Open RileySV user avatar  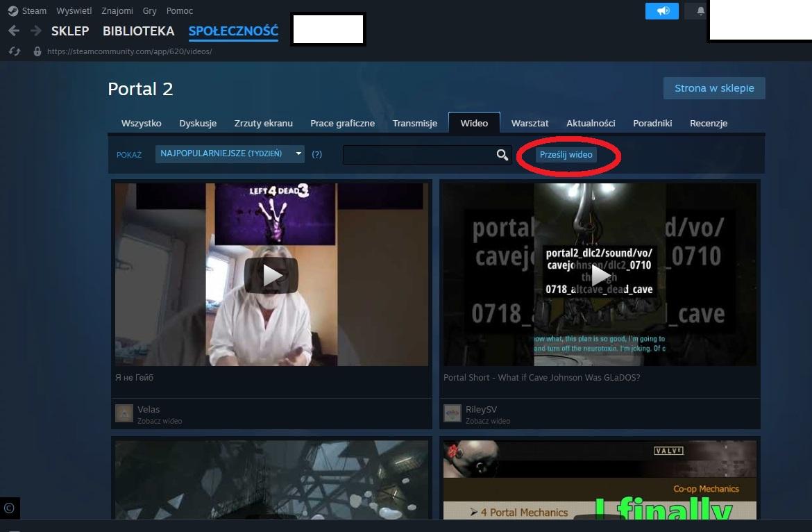click(452, 413)
